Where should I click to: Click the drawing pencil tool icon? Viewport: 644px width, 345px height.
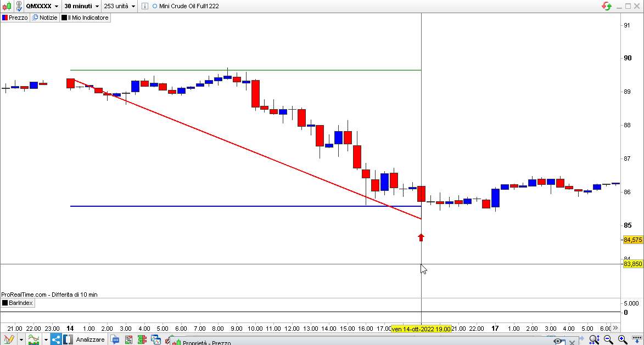(9, 340)
